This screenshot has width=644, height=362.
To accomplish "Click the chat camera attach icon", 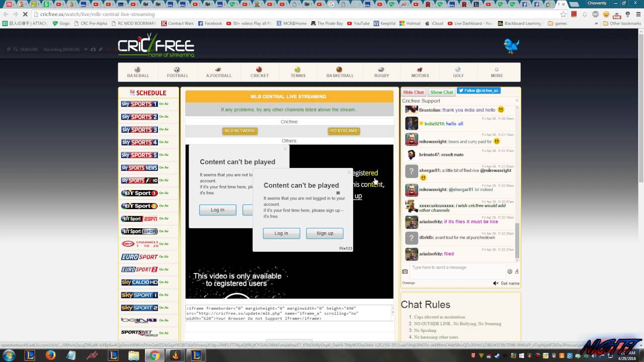I will pyautogui.click(x=405, y=271).
